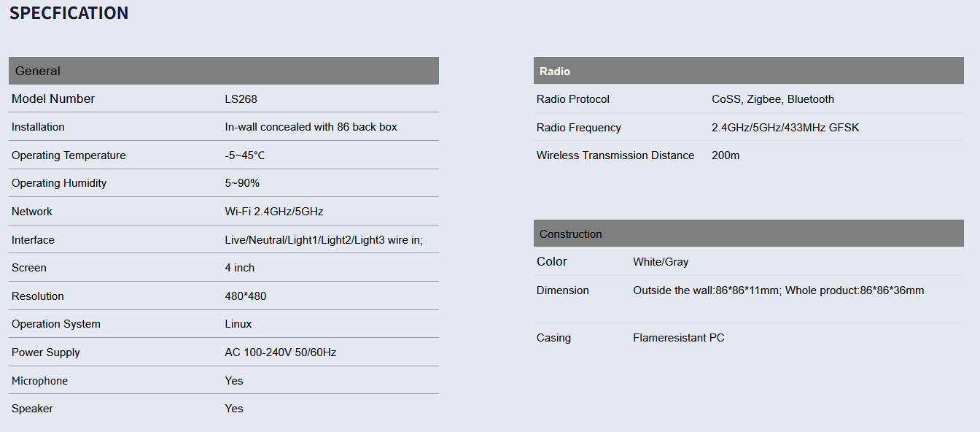This screenshot has width=980, height=432.
Task: Click the Construction section header
Action: click(x=571, y=234)
